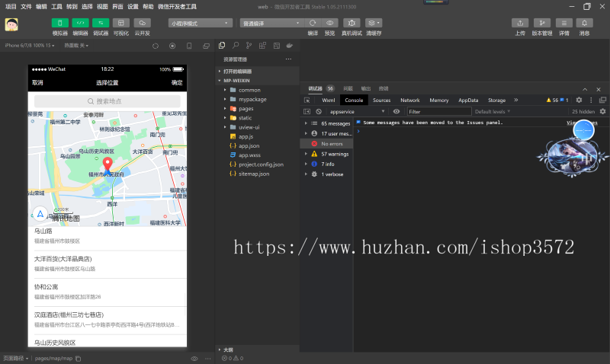The width and height of the screenshot is (610, 364).
Task: Open project.config.json file
Action: [260, 164]
